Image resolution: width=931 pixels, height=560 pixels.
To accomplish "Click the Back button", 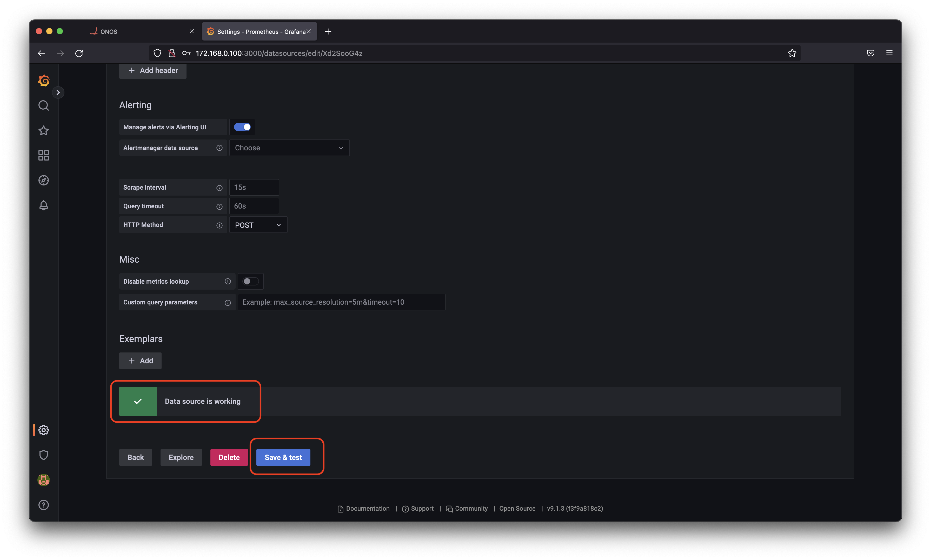I will pos(136,457).
